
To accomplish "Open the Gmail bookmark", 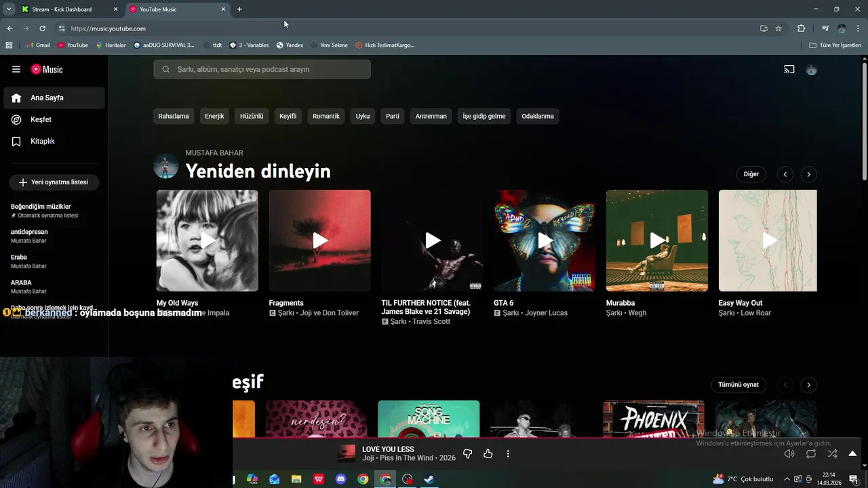I will [x=38, y=45].
